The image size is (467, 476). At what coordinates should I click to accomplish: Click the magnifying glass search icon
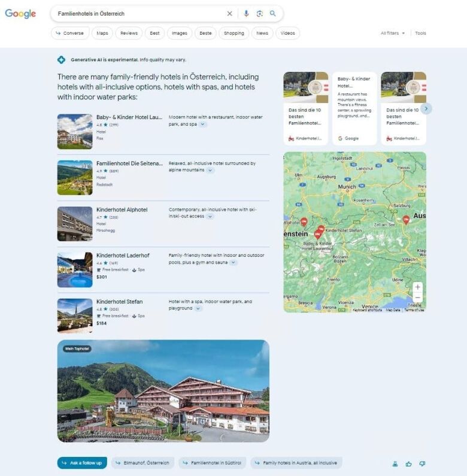point(272,13)
